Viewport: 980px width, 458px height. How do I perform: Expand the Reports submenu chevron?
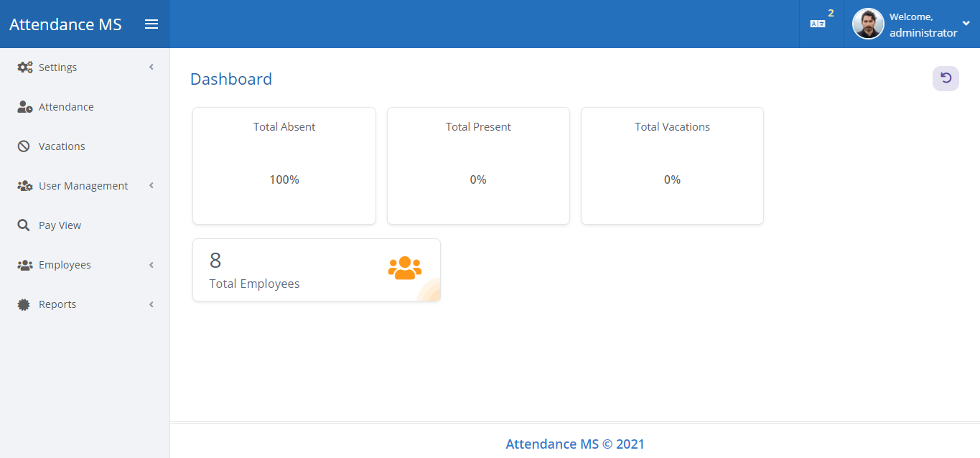151,304
